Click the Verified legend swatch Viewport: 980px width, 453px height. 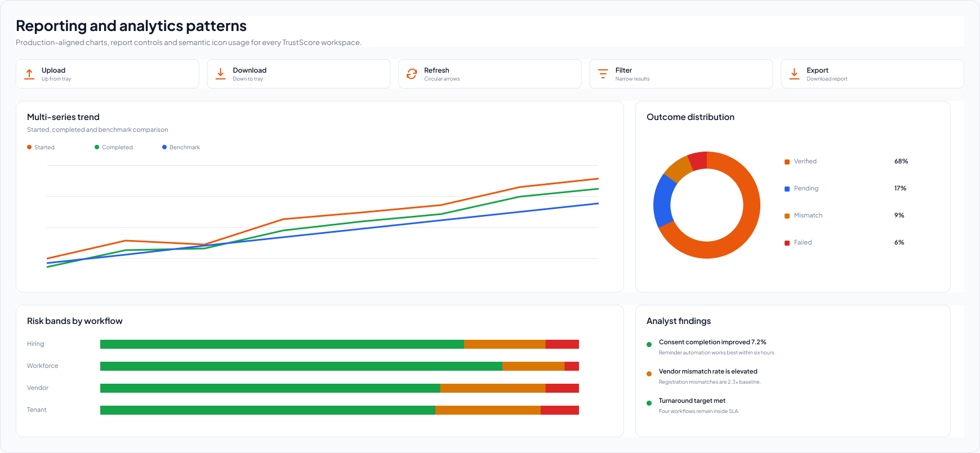pos(787,162)
